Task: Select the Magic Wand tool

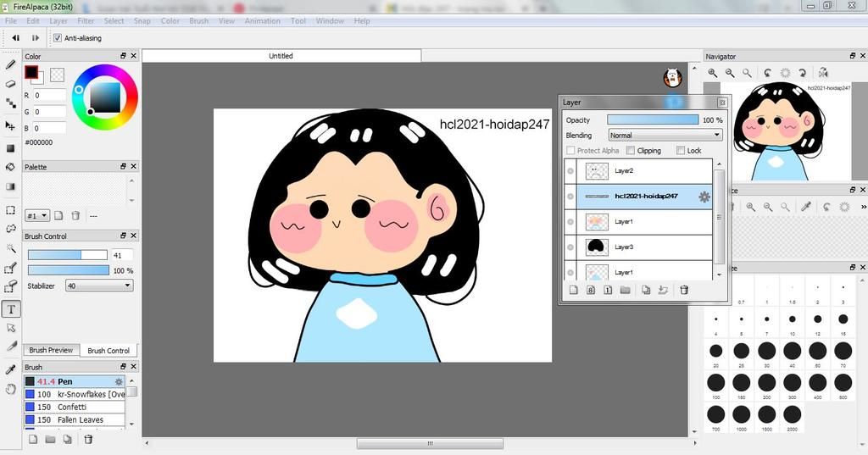Action: (10, 248)
